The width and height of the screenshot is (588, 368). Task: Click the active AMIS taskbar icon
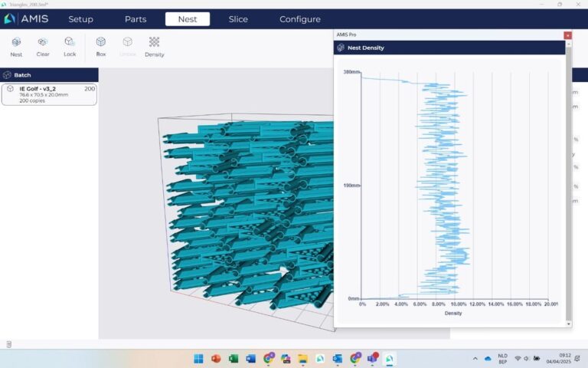(390, 359)
